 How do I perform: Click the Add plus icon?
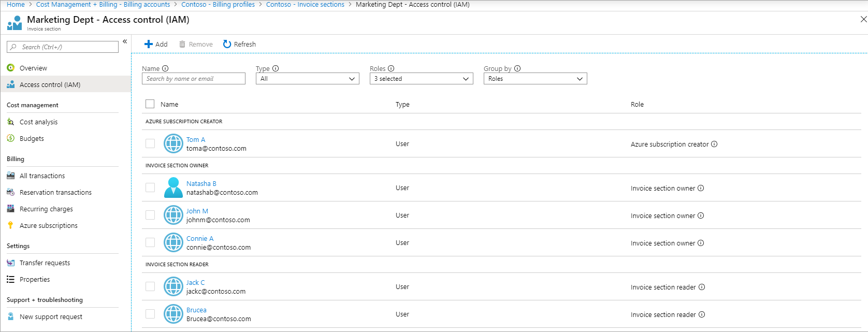tap(149, 44)
